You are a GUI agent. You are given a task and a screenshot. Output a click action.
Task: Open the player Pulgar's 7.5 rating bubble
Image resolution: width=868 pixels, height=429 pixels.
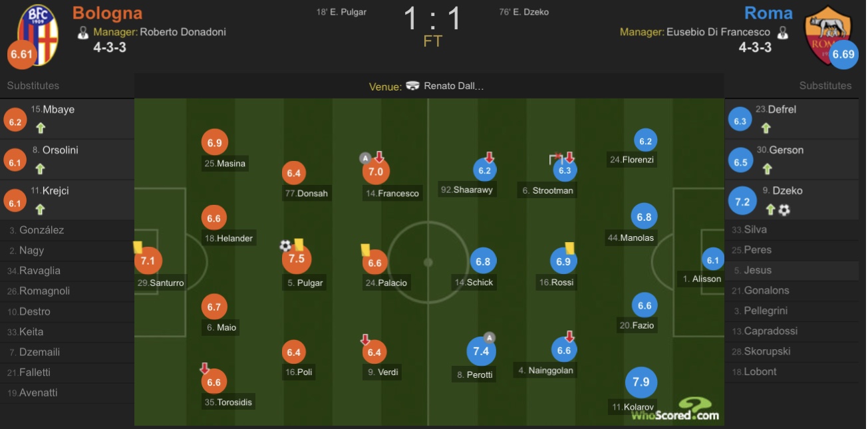pos(296,259)
